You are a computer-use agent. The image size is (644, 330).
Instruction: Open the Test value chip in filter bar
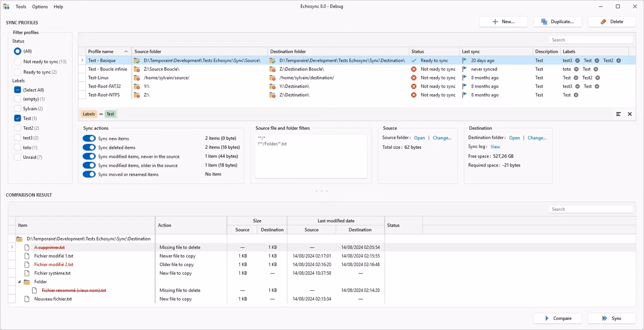(110, 114)
